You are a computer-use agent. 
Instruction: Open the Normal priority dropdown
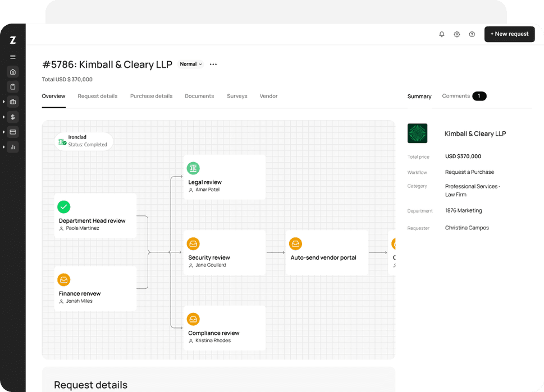click(x=190, y=64)
